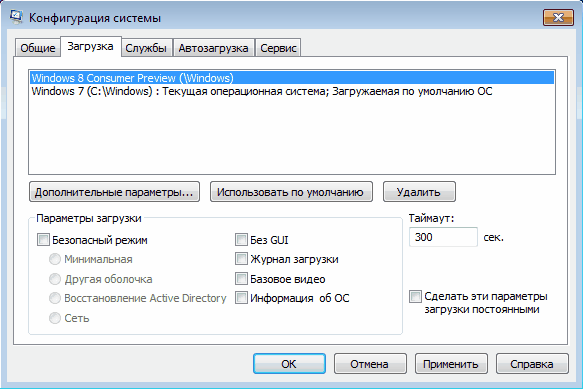Check the Базовое видео option

(241, 279)
